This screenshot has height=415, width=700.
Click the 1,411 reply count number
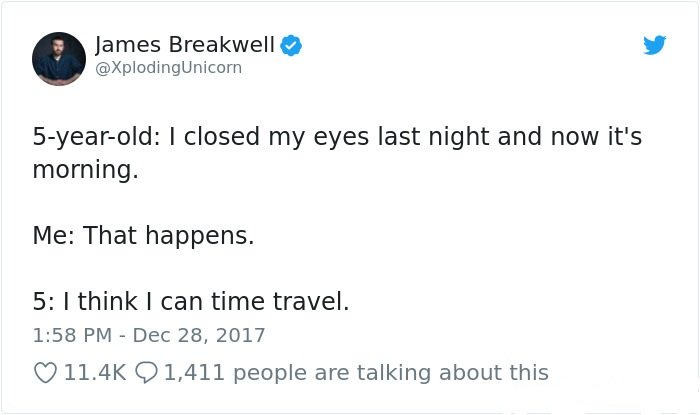[x=194, y=373]
